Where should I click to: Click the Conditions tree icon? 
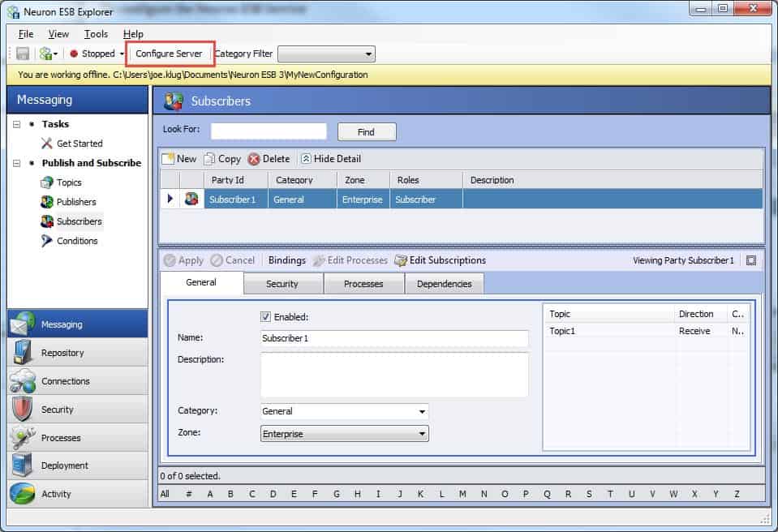coord(46,241)
